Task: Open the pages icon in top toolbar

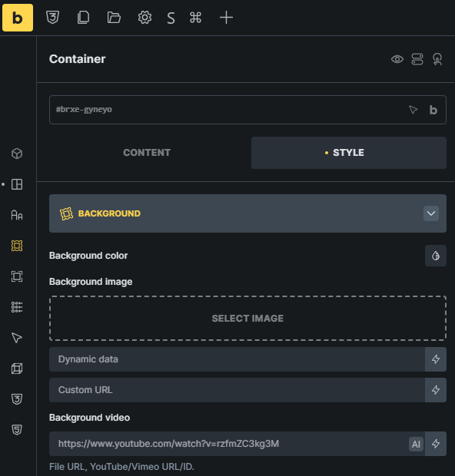Action: 83,18
